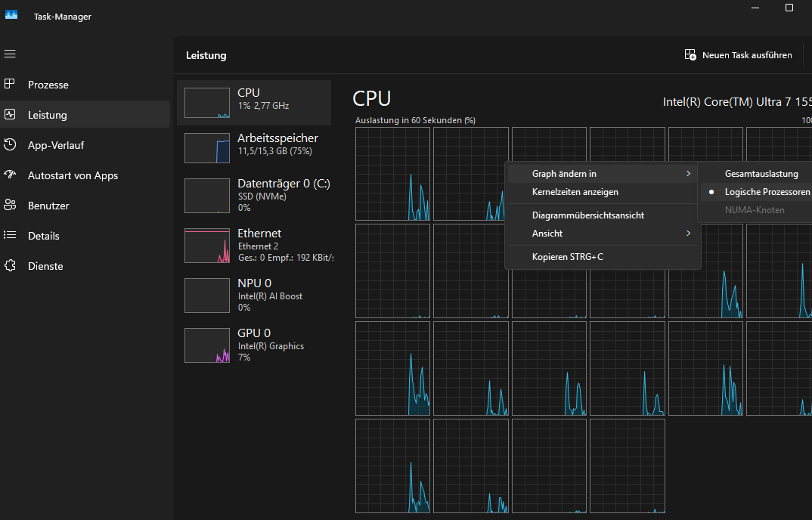The image size is (812, 520).
Task: Select the CPU performance thumbnail graph
Action: click(207, 103)
